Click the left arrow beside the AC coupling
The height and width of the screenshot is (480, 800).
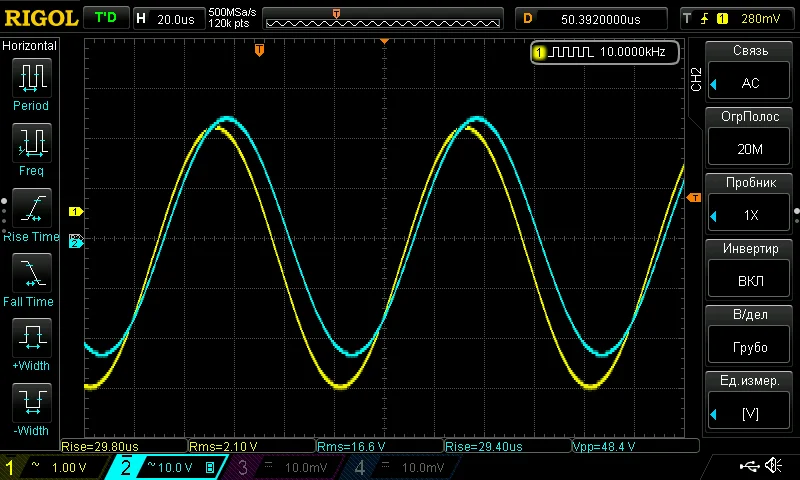click(x=714, y=84)
